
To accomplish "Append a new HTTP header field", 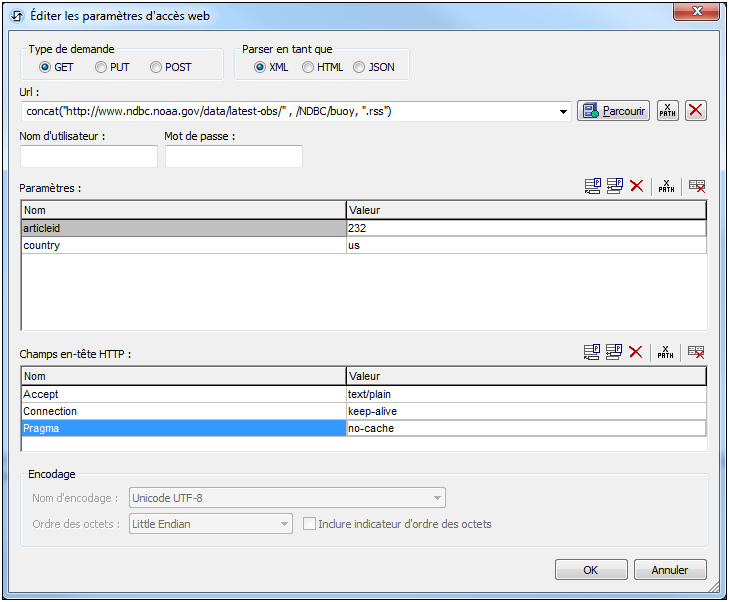I will coord(593,352).
